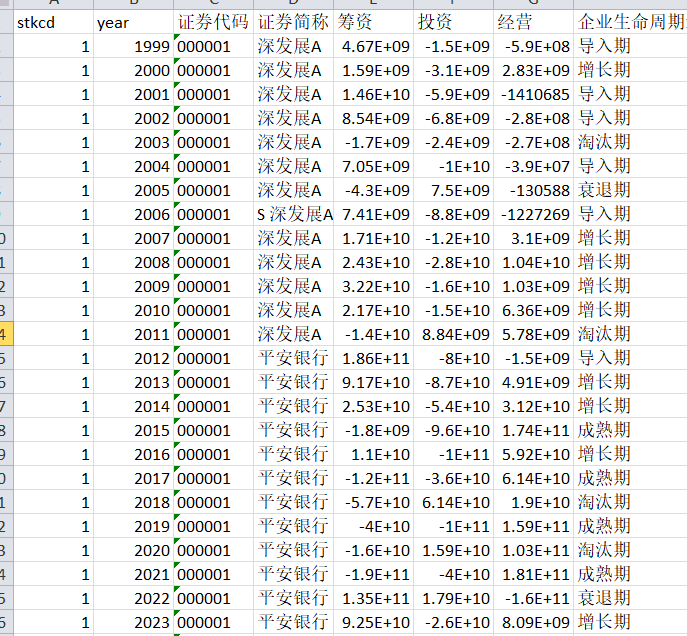Select the stkcd header cell
Screen dimensions: 687x636
(x=53, y=22)
